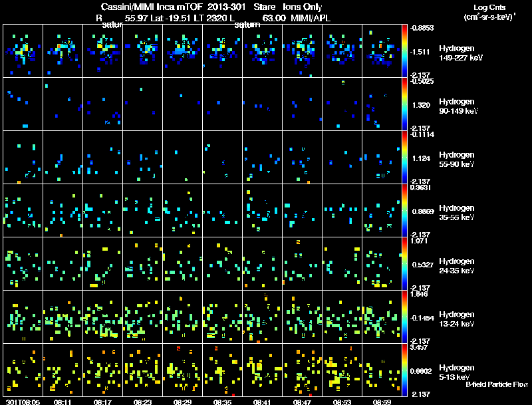Select the 35-55 keV panel at 08:11
Screen dimensions: 532x405
(63, 211)
